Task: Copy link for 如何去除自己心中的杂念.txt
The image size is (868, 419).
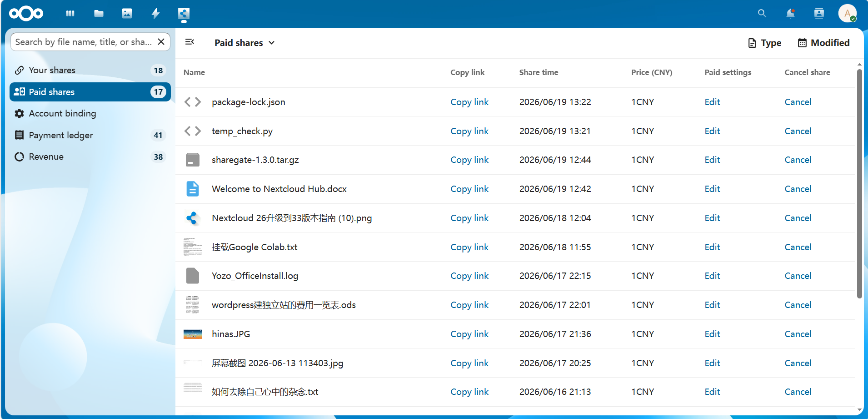Action: pyautogui.click(x=469, y=392)
